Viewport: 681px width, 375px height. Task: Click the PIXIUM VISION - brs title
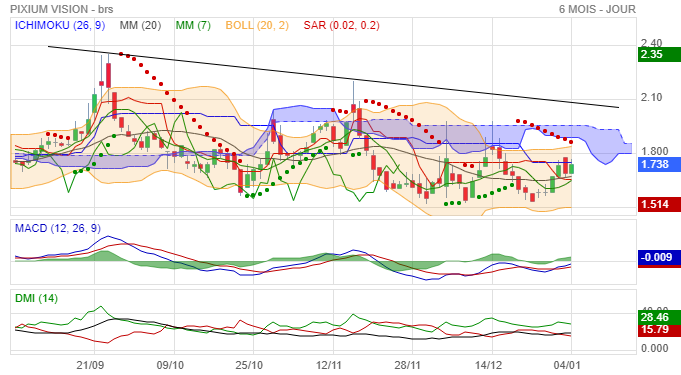(x=62, y=9)
